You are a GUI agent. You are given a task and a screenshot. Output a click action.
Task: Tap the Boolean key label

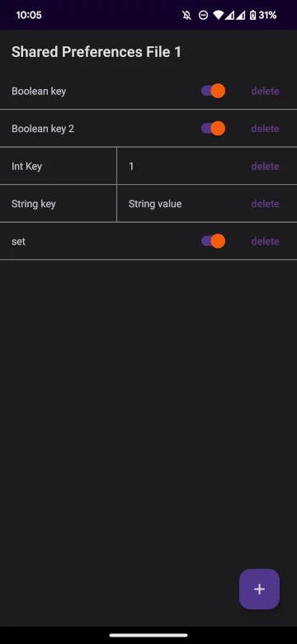click(x=39, y=91)
